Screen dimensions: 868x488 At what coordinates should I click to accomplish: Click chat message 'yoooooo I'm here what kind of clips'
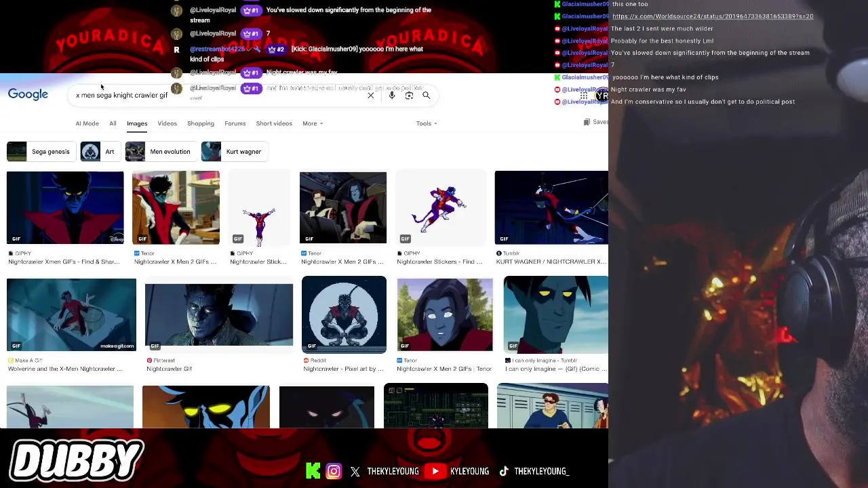coord(665,77)
